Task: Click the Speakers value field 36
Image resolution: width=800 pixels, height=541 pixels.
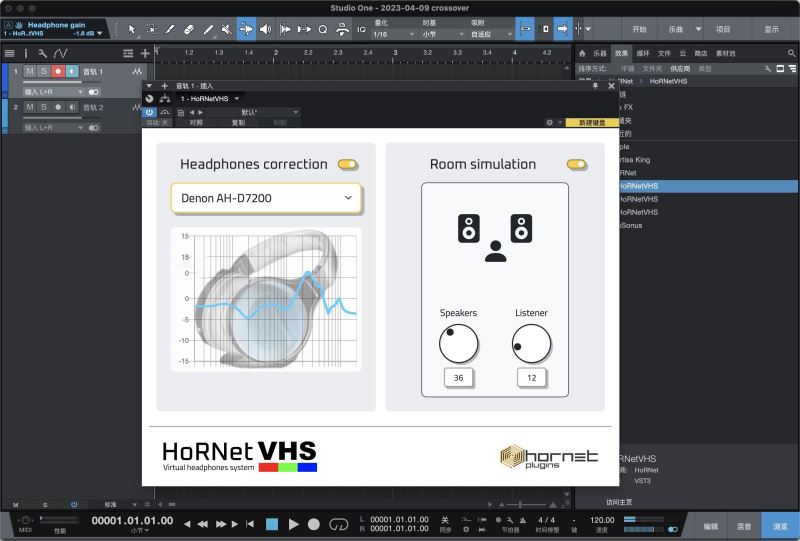Action: (458, 378)
